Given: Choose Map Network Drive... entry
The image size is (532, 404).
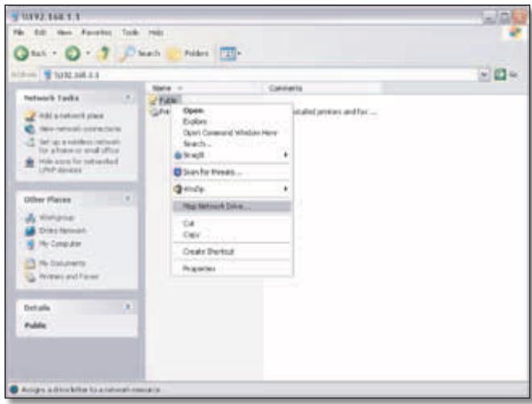Looking at the screenshot, I should click(x=232, y=206).
